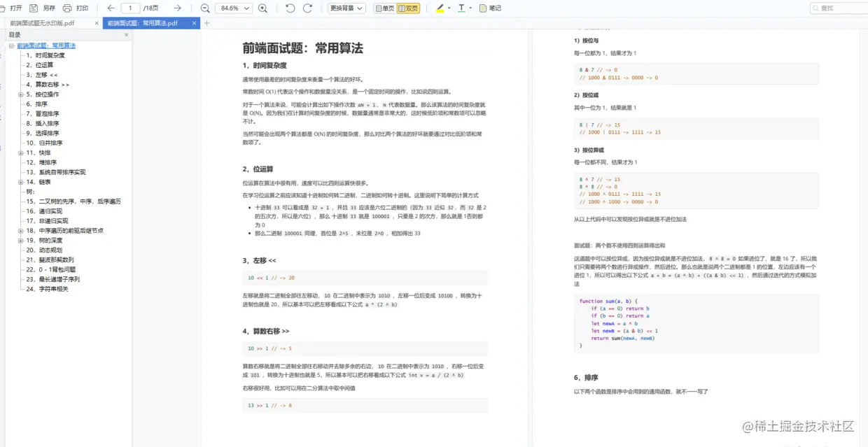Open 前端面试题：常用算法 outline link

click(x=46, y=45)
